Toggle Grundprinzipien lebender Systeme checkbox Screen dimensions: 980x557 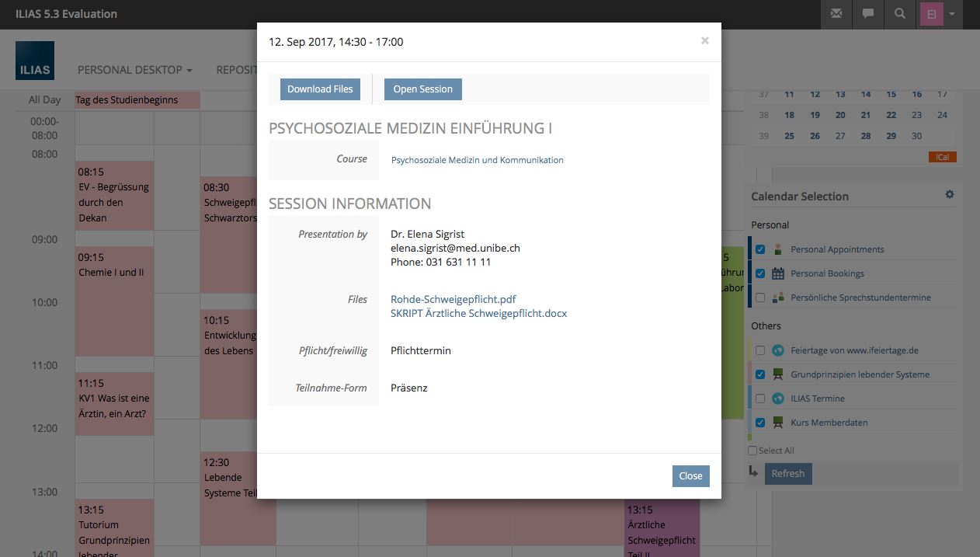(x=760, y=374)
